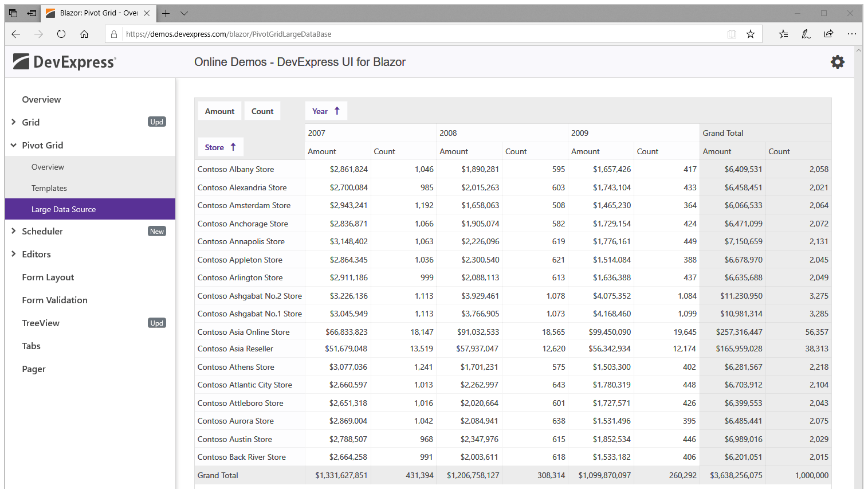The width and height of the screenshot is (868, 489).
Task: View site security lock information
Action: [114, 34]
